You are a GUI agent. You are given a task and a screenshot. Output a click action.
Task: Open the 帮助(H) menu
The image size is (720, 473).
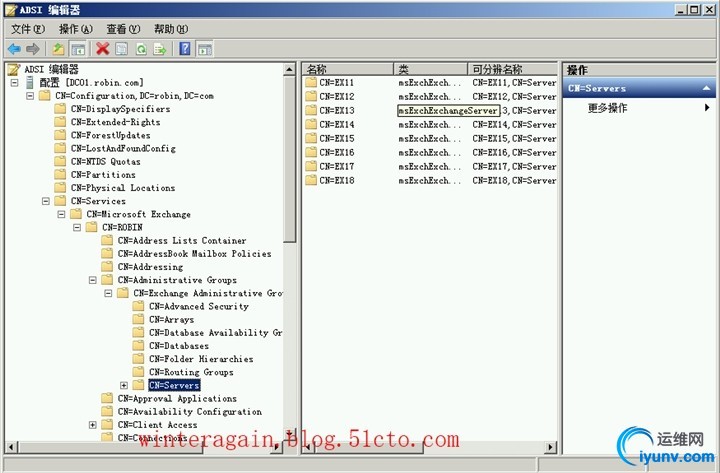[171, 29]
